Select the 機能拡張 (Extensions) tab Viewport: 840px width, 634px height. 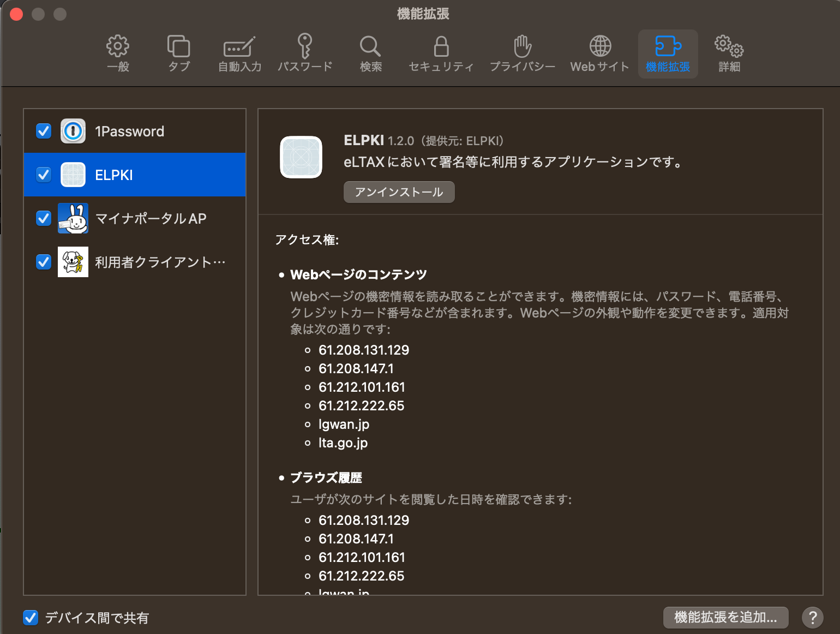coord(668,53)
